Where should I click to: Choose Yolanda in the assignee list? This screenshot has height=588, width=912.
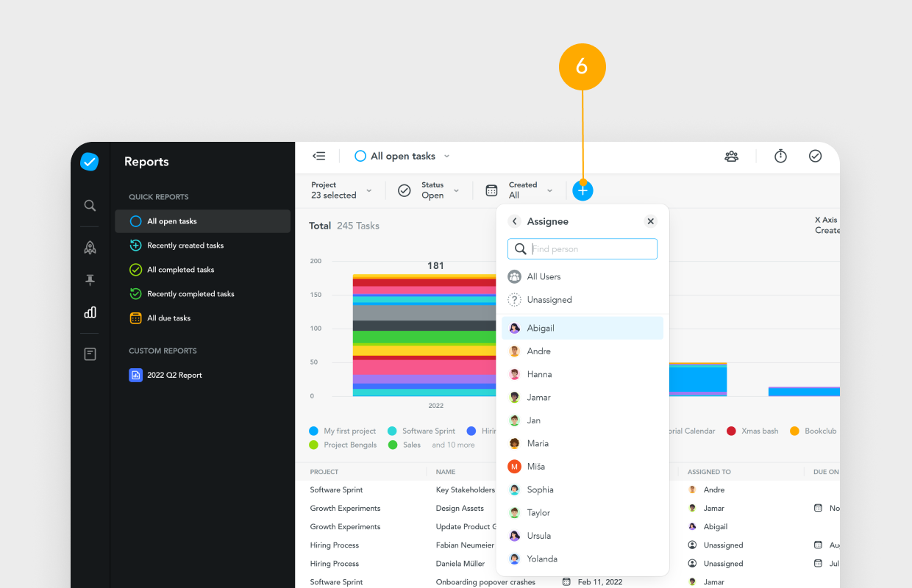point(583,559)
